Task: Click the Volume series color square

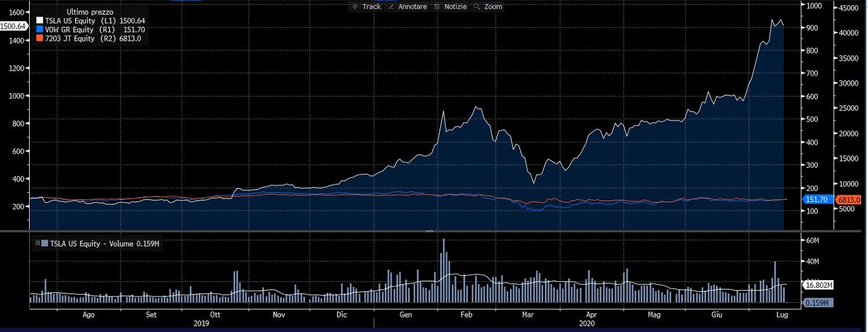Action: [45, 243]
